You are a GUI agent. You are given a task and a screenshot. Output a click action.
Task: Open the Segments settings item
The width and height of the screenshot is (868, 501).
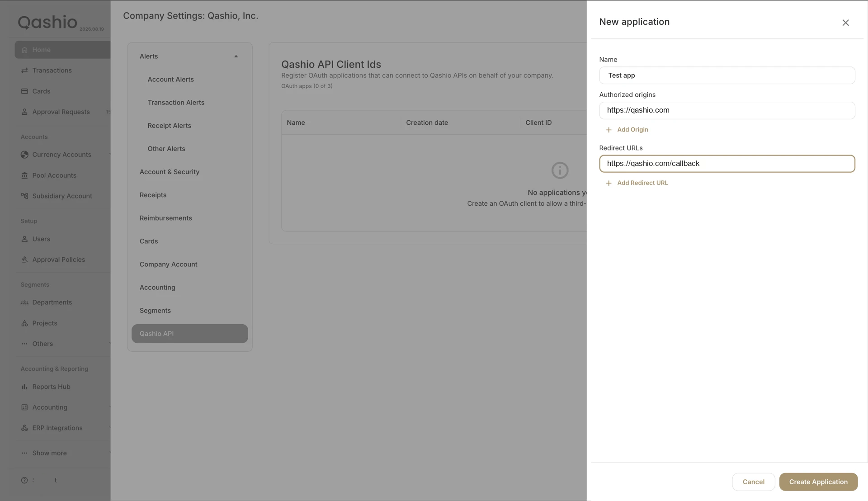click(155, 311)
